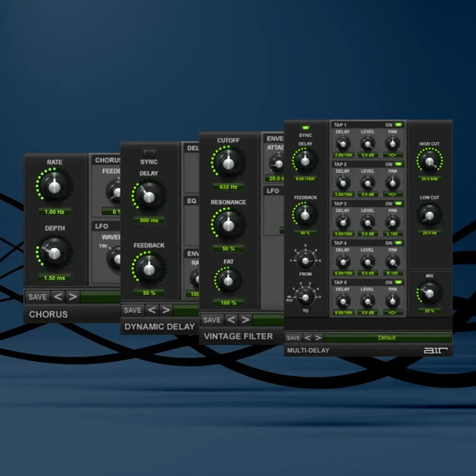The height and width of the screenshot is (476, 476).
Task: Click the Multi-Delay previous preset arrow
Action: click(307, 337)
